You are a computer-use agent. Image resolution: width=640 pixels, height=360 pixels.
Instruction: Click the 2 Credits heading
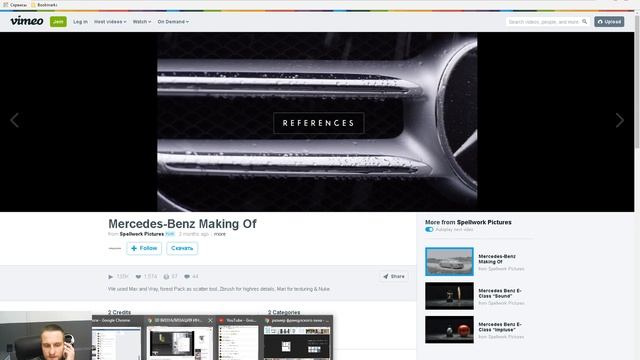(x=120, y=312)
